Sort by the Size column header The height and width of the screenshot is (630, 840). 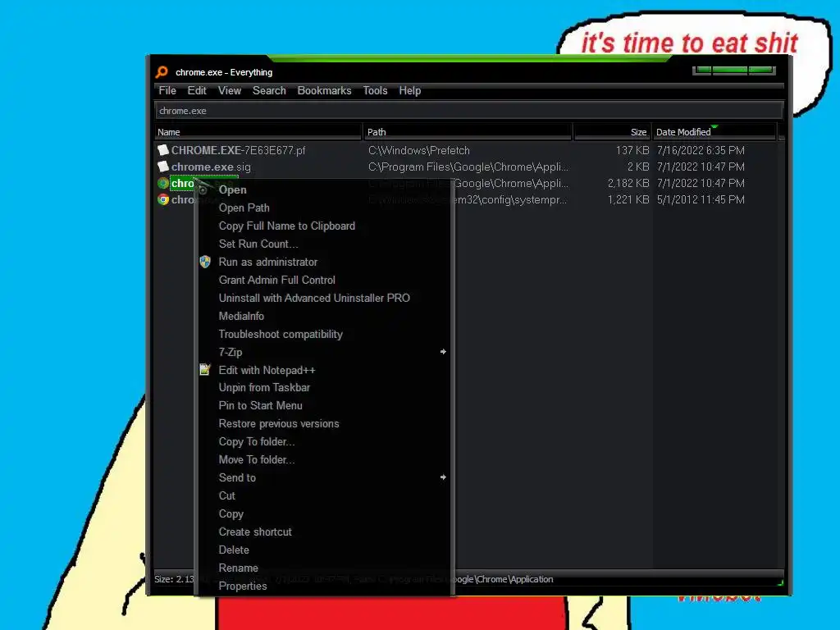pyautogui.click(x=612, y=132)
